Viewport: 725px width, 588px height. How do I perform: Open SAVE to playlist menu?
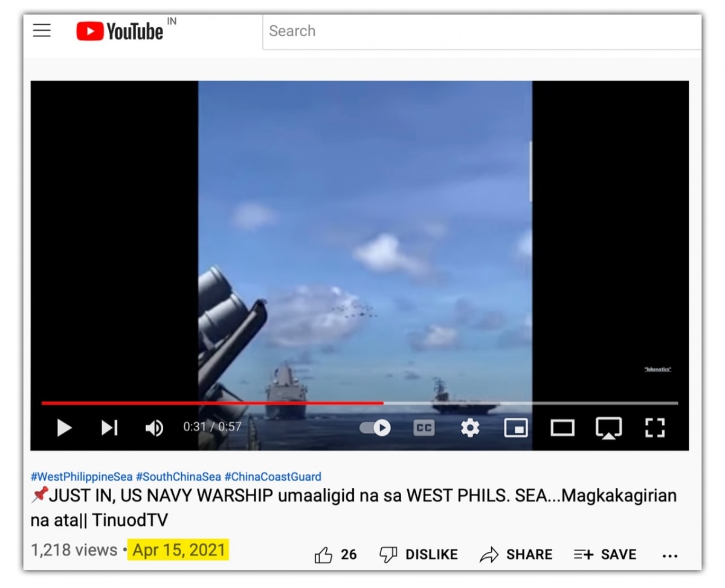(605, 554)
